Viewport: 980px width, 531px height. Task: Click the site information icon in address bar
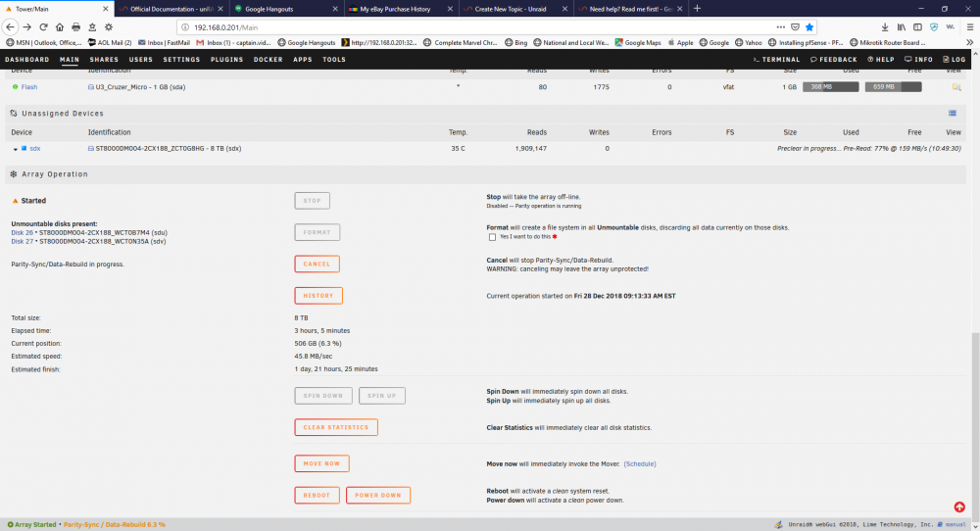tap(185, 26)
